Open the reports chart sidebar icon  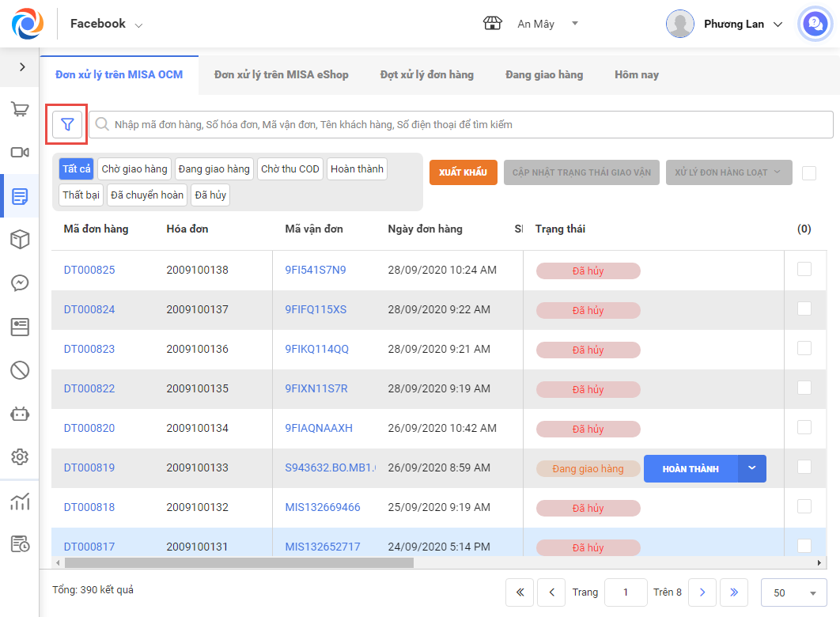click(x=20, y=502)
